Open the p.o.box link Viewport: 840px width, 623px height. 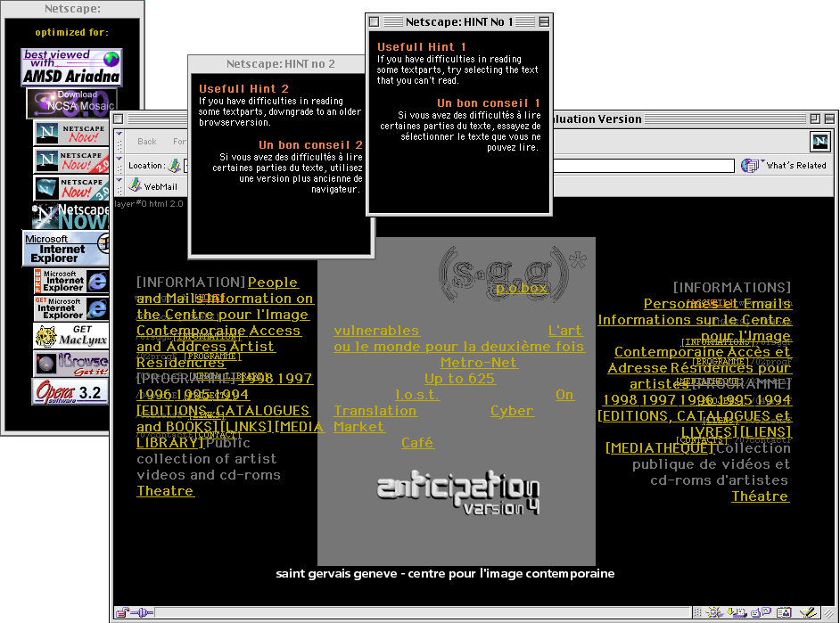coord(522,288)
